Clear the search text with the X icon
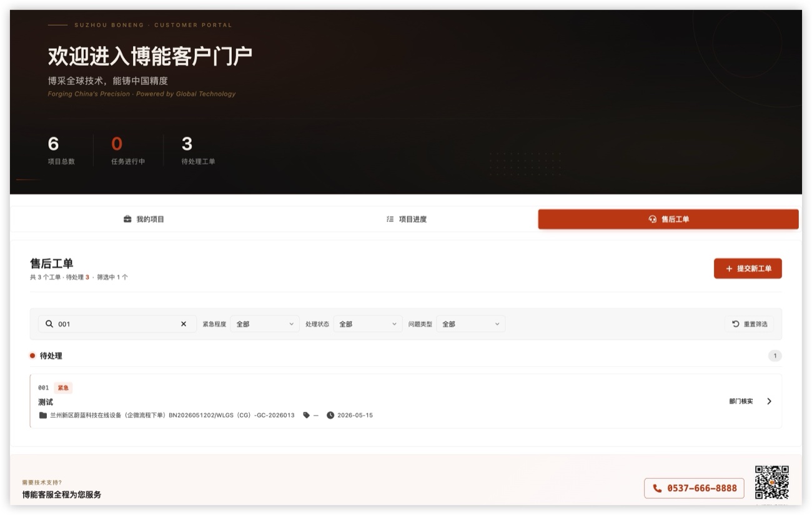 point(184,324)
